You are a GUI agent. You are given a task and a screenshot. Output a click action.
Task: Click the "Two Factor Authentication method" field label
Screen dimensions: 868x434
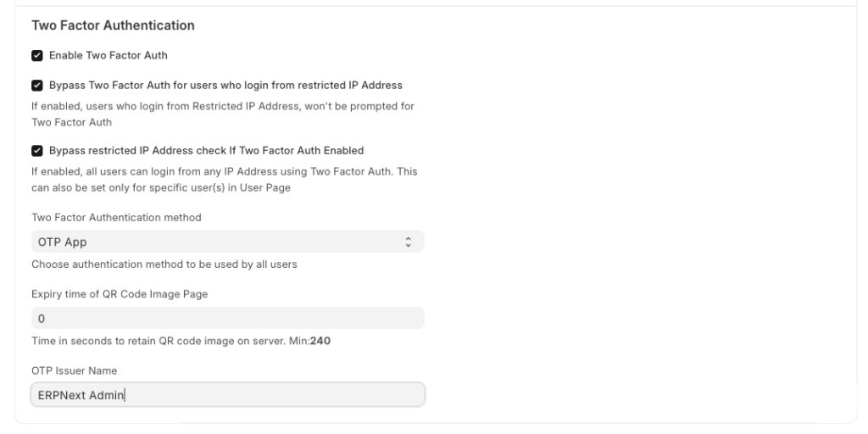point(115,218)
